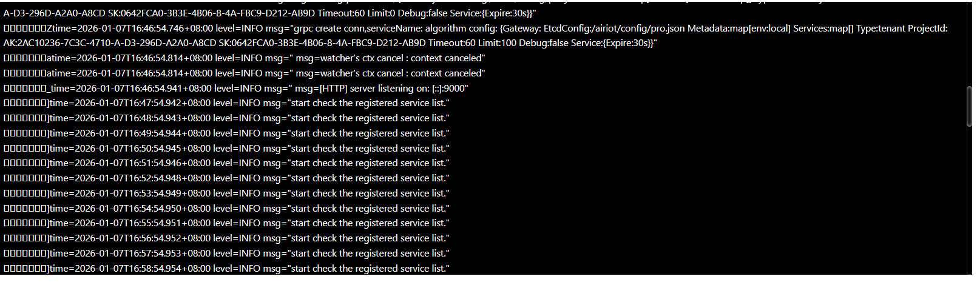The height and width of the screenshot is (282, 980).
Task: Click the log entry at 16:48:54.943
Action: pyautogui.click(x=226, y=118)
